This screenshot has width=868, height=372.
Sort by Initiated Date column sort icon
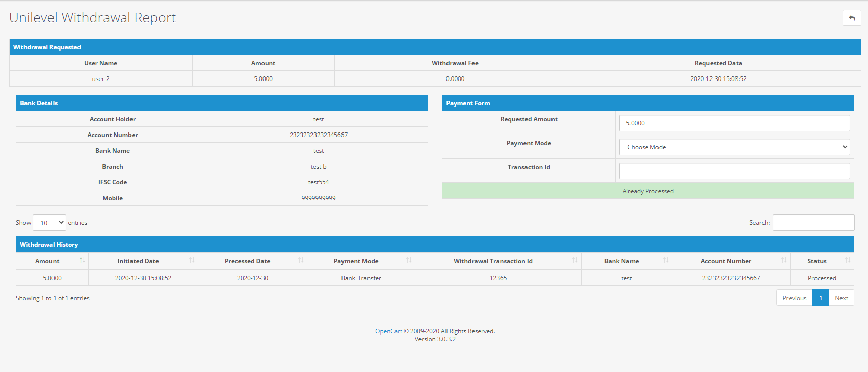[192, 261]
